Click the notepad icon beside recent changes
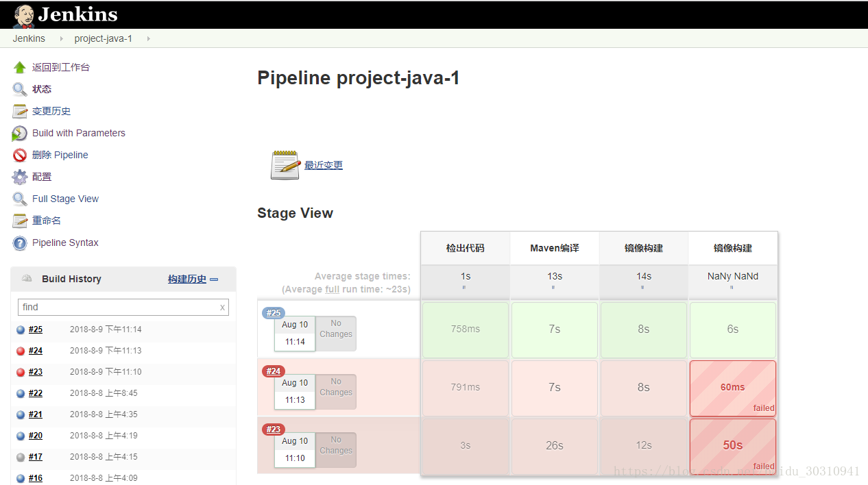Screen dimensions: 868x485 285,165
